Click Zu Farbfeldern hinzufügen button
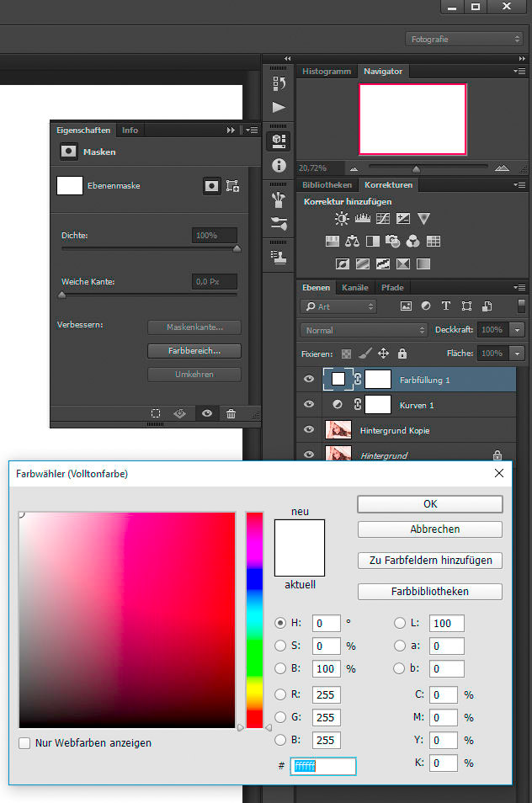This screenshot has height=803, width=532. coord(430,561)
